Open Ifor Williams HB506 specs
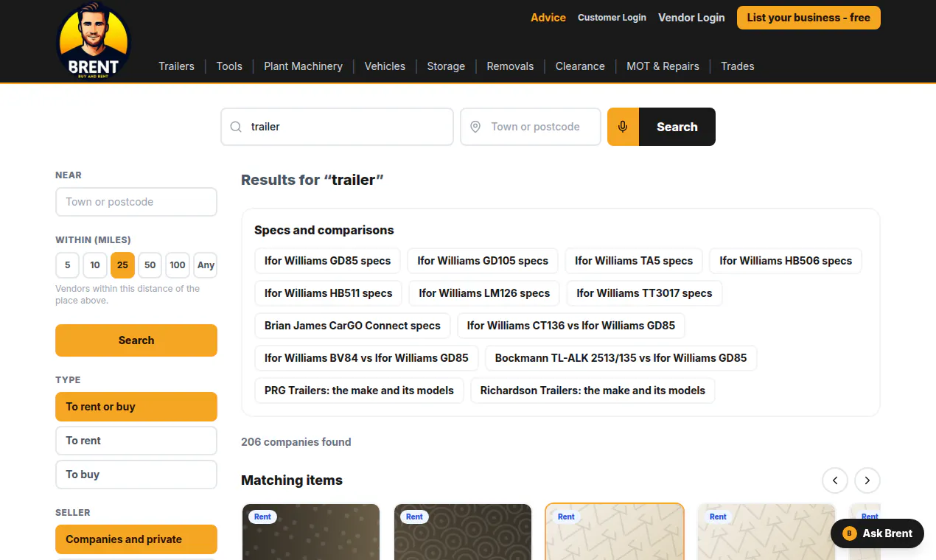The width and height of the screenshot is (936, 560). click(786, 261)
